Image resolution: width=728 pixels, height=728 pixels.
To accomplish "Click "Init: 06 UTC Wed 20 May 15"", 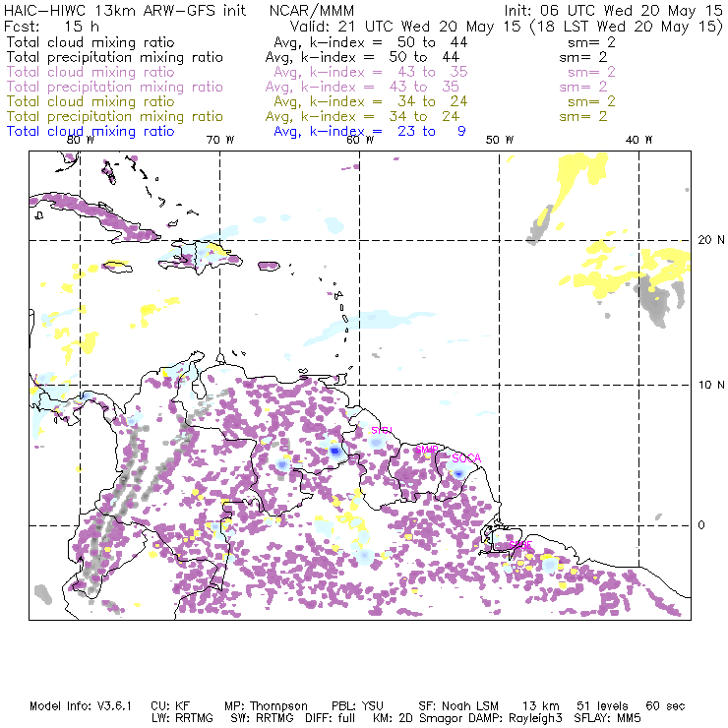I will 613,11.
